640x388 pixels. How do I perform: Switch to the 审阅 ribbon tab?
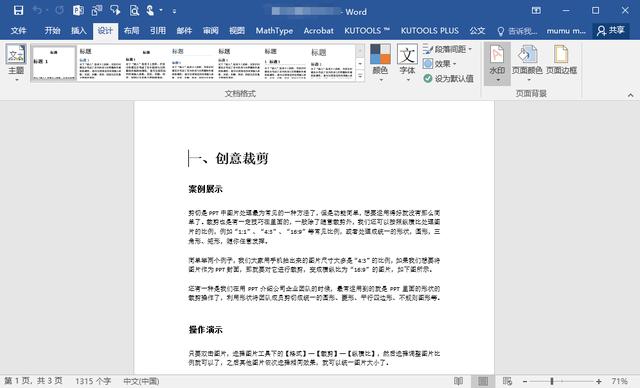pyautogui.click(x=211, y=31)
